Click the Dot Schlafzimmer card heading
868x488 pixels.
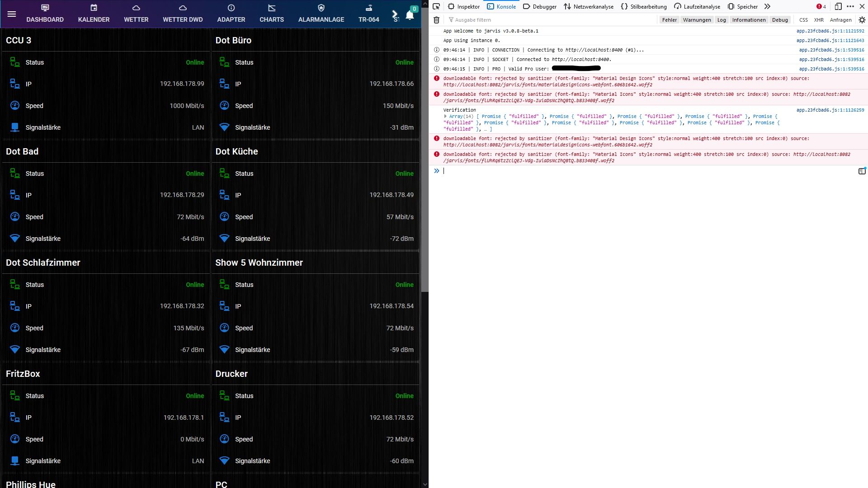pos(43,262)
